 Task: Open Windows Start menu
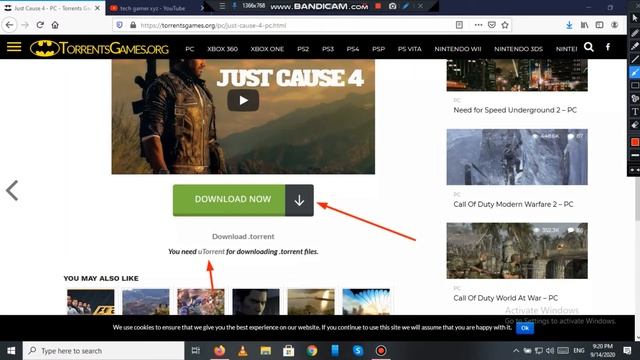pos(11,351)
